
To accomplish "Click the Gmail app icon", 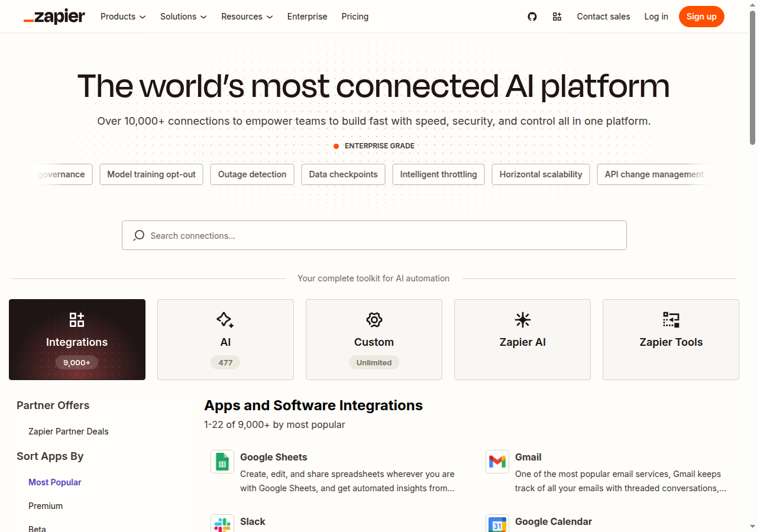I will click(497, 462).
